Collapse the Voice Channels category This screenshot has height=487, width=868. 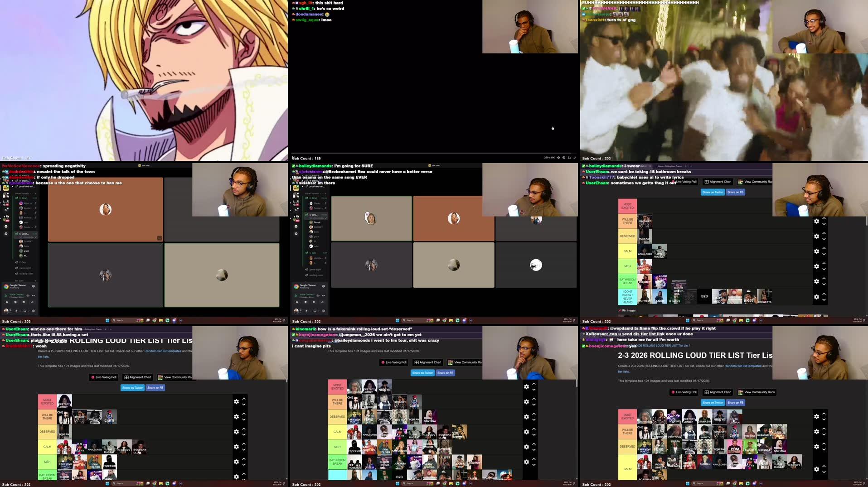(x=21, y=193)
